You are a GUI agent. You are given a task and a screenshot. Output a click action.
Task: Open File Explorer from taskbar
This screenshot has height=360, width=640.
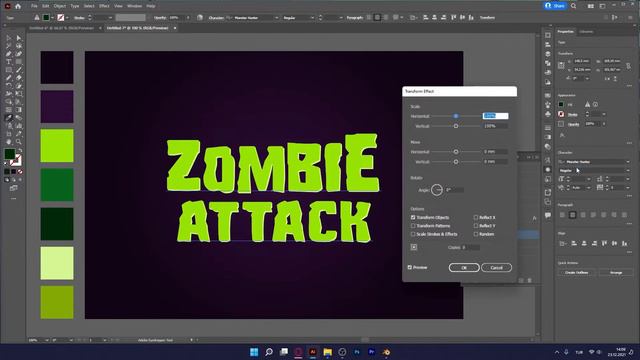point(327,352)
